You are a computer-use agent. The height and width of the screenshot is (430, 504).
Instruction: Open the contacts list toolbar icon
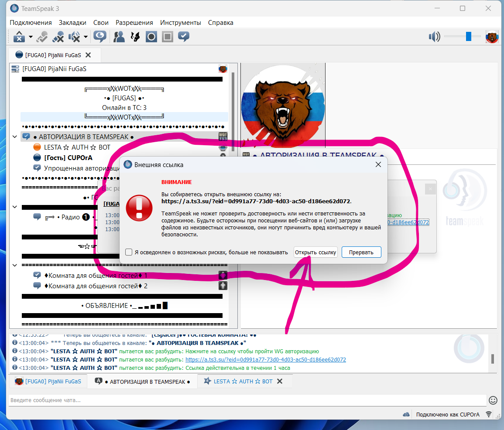point(119,37)
